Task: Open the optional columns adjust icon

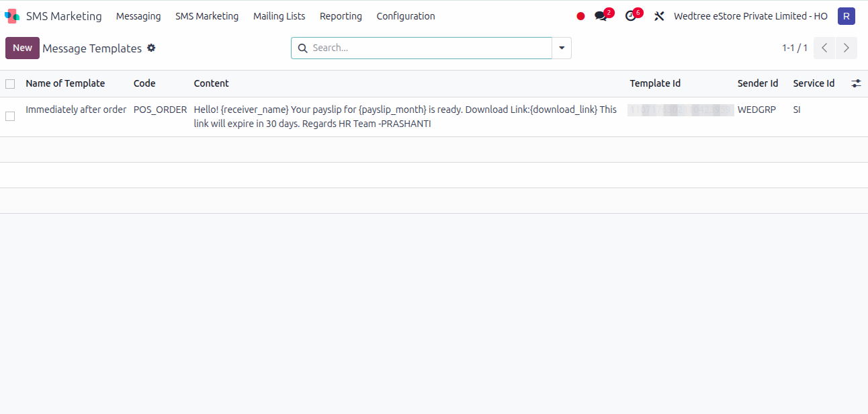Action: pos(856,83)
